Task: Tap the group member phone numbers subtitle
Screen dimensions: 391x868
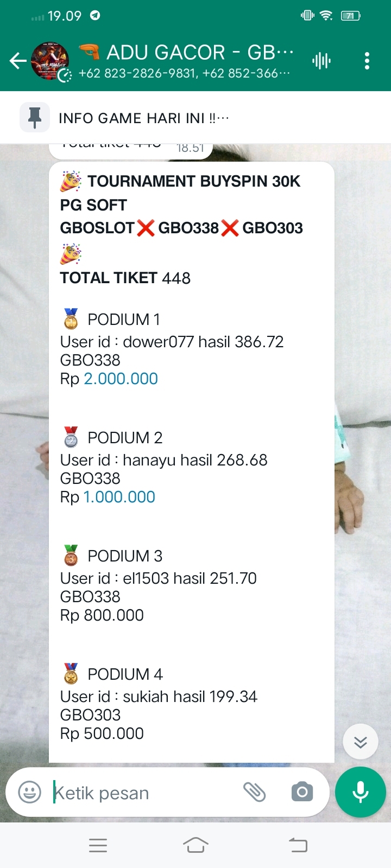Action: (x=184, y=73)
